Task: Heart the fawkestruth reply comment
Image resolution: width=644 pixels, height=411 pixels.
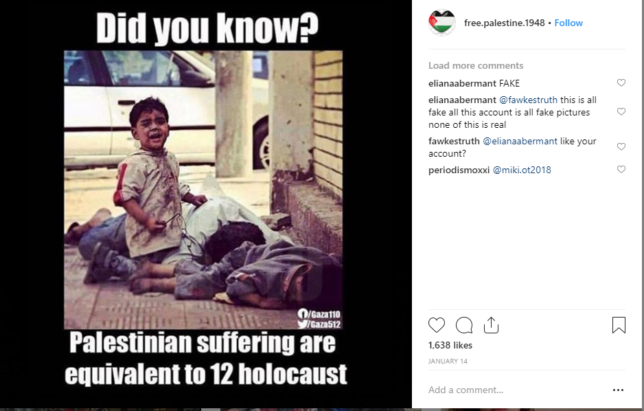Action: point(621,147)
